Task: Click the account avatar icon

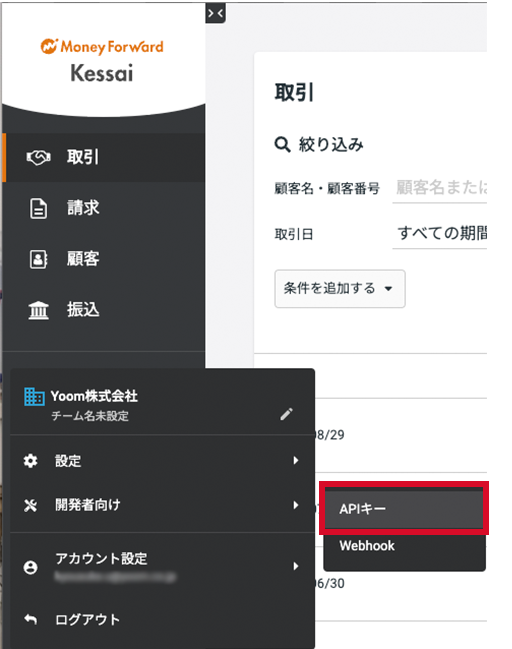Action: (31, 567)
